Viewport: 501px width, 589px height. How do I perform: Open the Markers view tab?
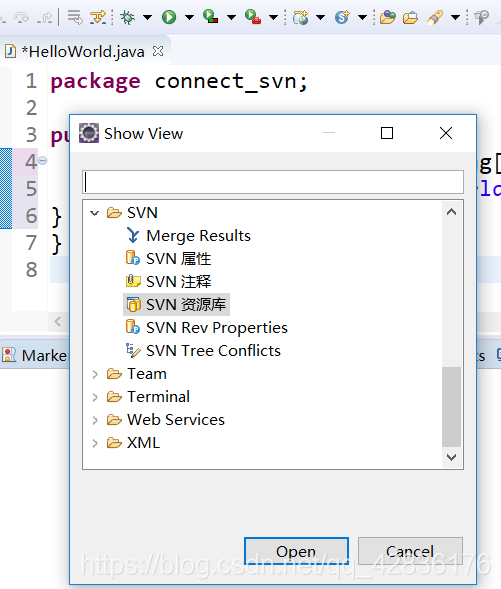point(35,355)
